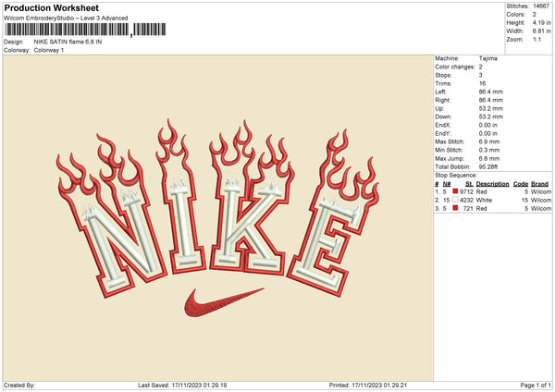
Task: Click the 'Right:' measurement label
Action: click(x=442, y=100)
